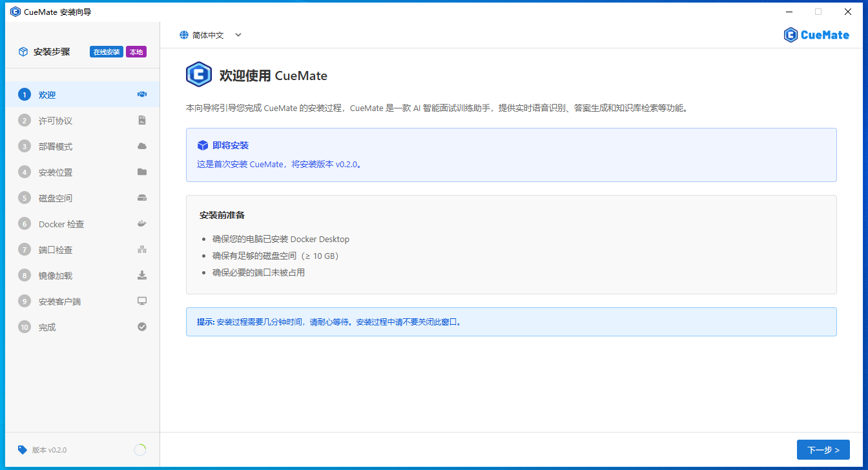This screenshot has width=868, height=470.
Task: Click the globe language icon
Action: pos(184,35)
